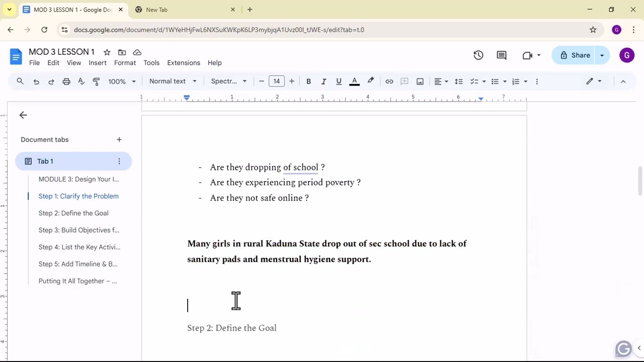Jump to Step 4: List the Key Activities
The image size is (644, 362).
click(x=79, y=247)
